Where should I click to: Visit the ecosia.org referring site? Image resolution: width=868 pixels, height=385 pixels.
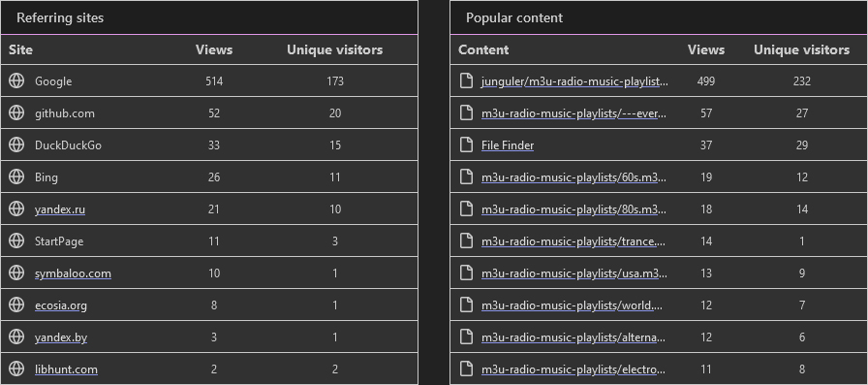61,305
